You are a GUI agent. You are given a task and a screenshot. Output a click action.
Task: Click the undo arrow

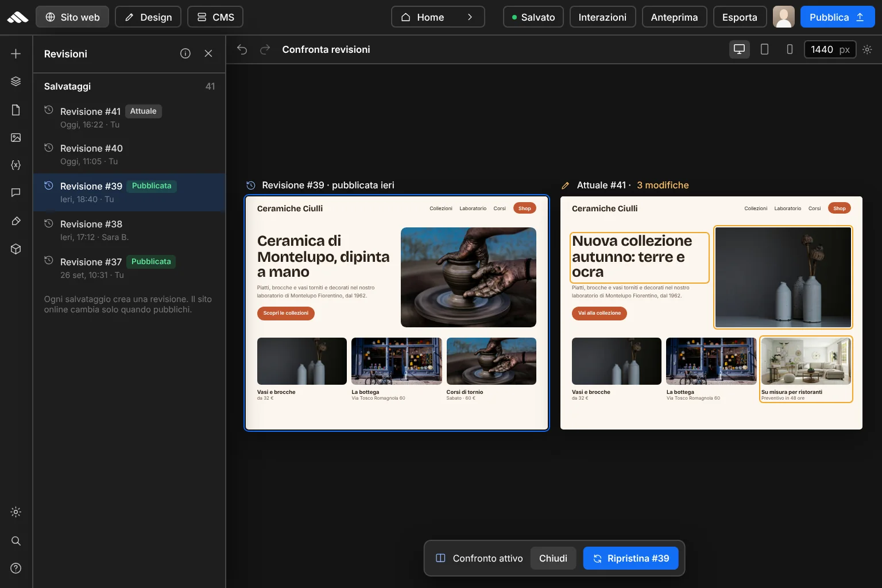pyautogui.click(x=242, y=49)
